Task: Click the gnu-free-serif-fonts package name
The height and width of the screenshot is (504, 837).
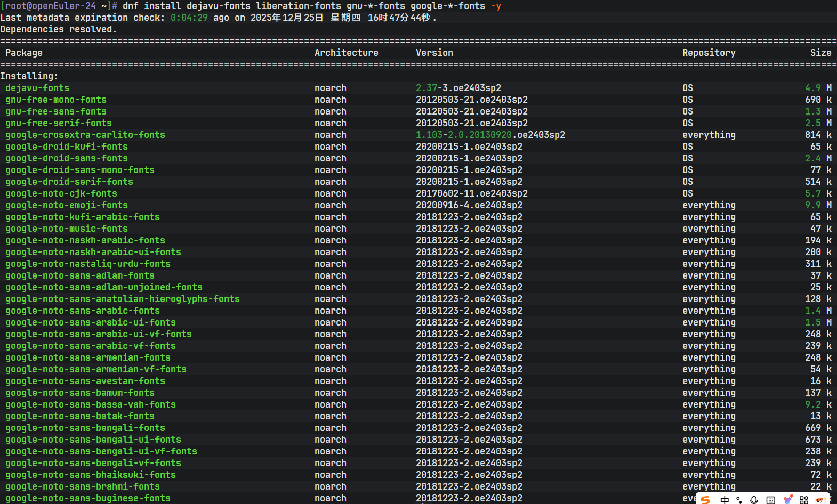Action: 59,123
